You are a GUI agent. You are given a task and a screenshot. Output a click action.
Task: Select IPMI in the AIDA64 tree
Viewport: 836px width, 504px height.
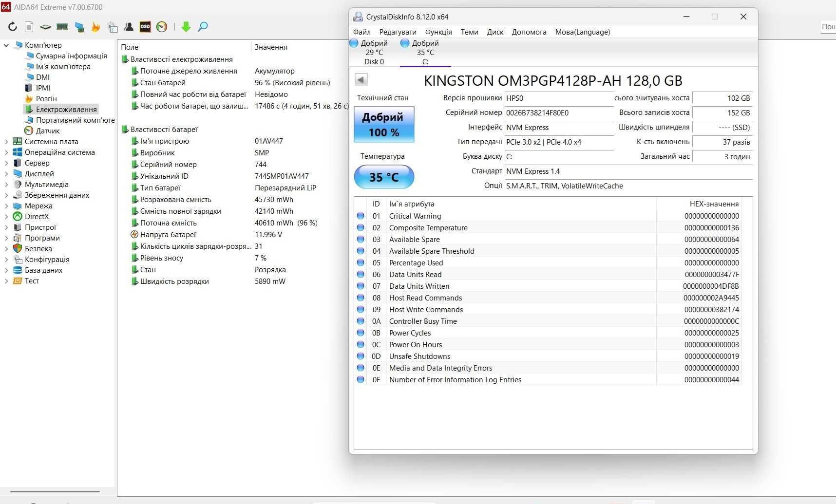pos(43,88)
